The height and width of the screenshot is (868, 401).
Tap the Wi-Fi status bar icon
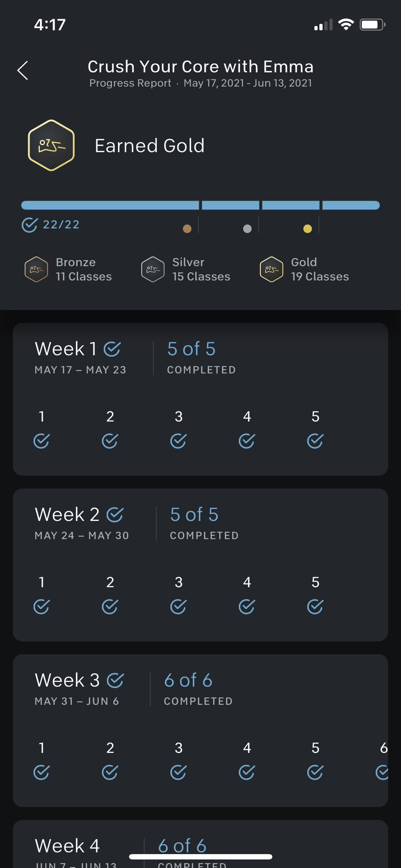pyautogui.click(x=346, y=25)
